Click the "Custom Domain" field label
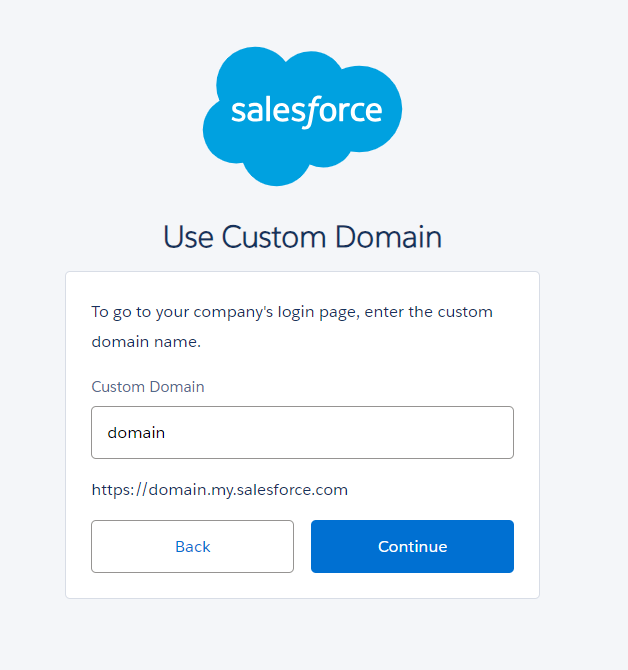This screenshot has width=628, height=670. [147, 387]
